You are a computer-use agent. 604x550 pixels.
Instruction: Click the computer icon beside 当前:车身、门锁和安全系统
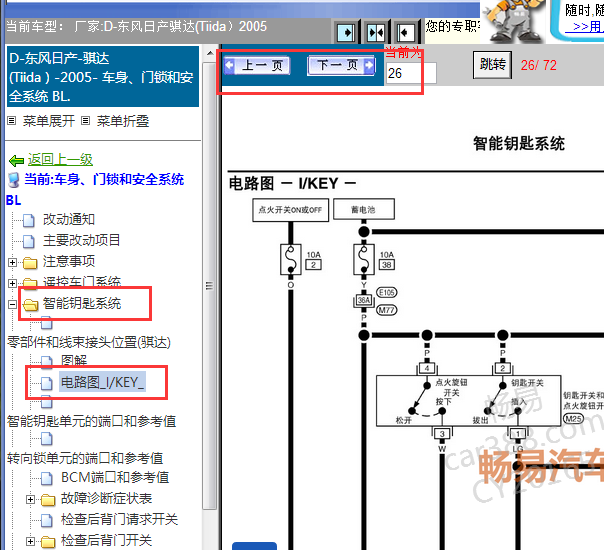(14, 179)
